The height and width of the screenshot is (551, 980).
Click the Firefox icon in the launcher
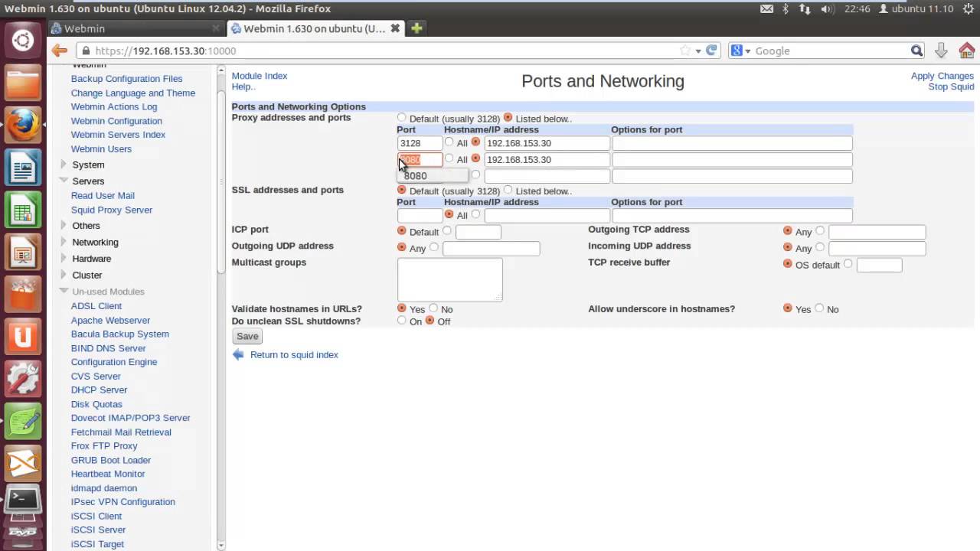[x=23, y=124]
